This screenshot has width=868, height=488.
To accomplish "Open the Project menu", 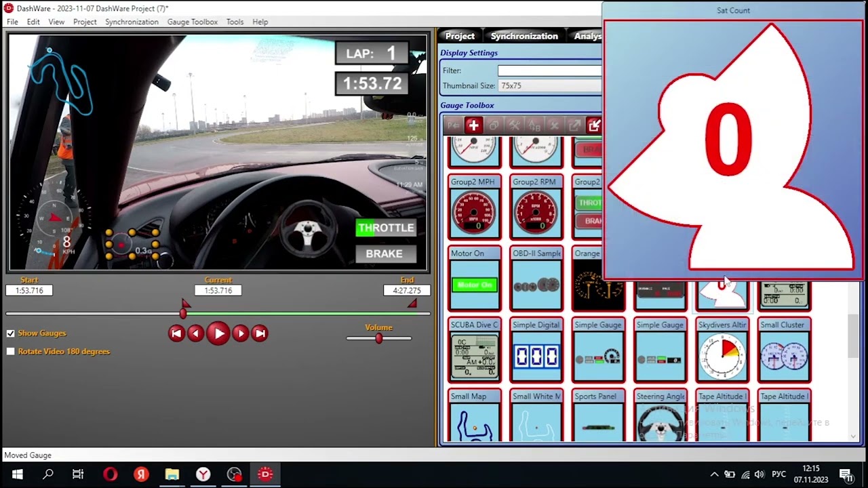I will (x=85, y=22).
